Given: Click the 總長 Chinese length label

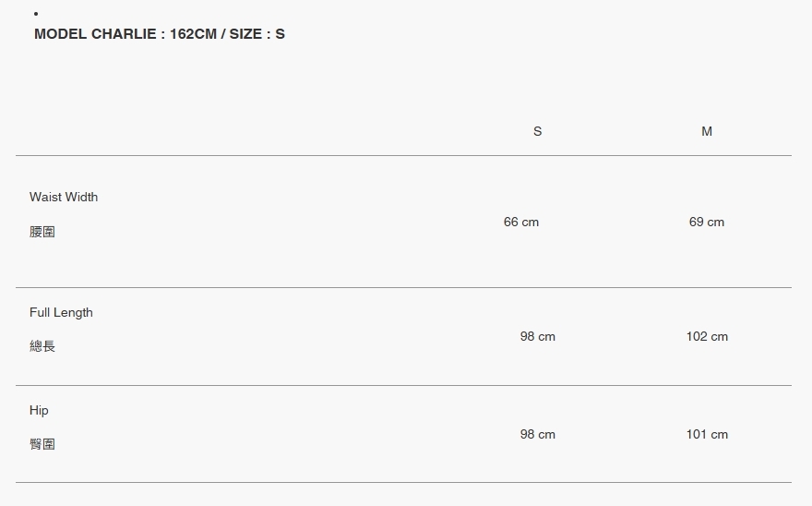Looking at the screenshot, I should click(42, 346).
